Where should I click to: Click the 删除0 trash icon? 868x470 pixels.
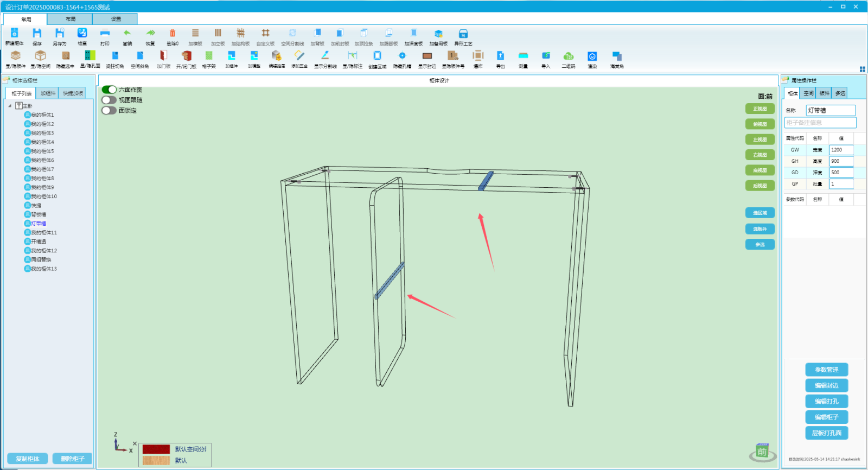tap(173, 34)
